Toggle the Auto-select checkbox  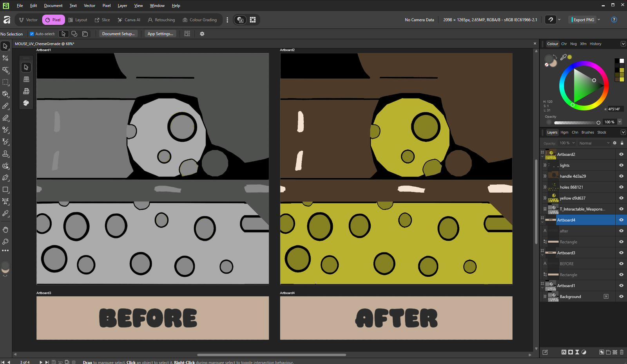click(x=32, y=34)
